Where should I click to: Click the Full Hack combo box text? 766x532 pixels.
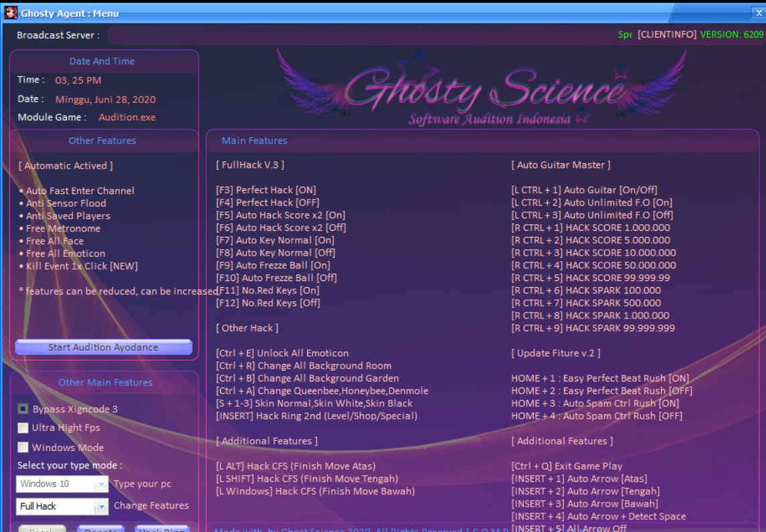pyautogui.click(x=38, y=507)
